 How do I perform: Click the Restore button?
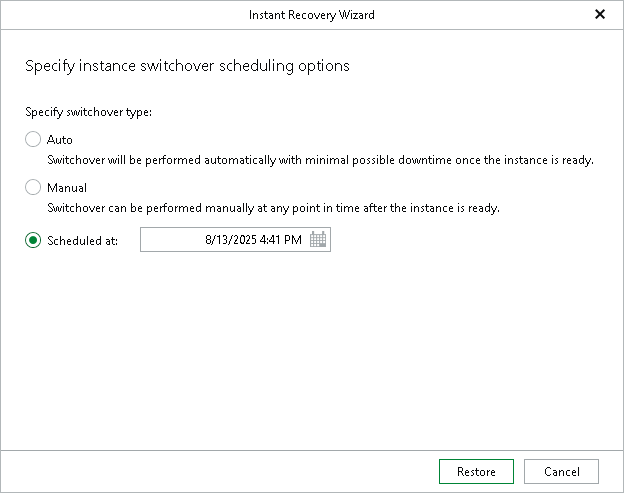point(476,472)
